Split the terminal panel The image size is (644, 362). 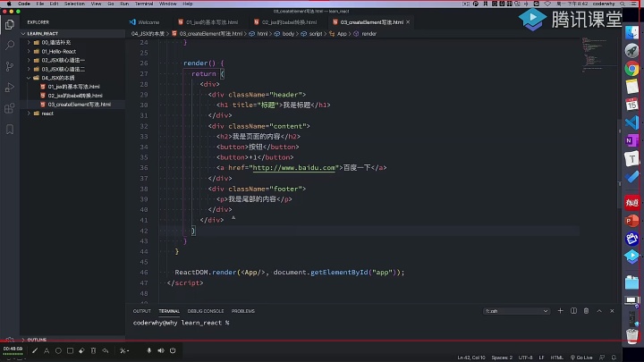pos(573,311)
